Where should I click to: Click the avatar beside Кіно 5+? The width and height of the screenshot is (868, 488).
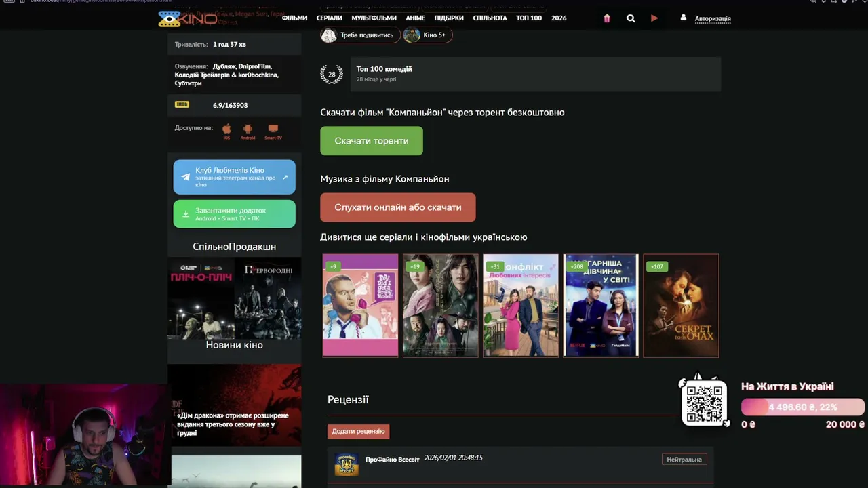coord(412,35)
